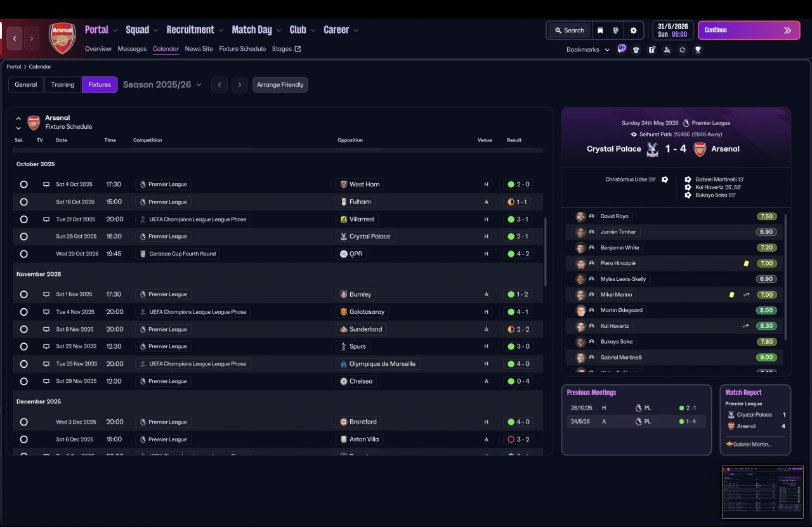The width and height of the screenshot is (812, 527).
Task: Click the scouting magnifier icon in bookmarks bar
Action: [x=667, y=49]
